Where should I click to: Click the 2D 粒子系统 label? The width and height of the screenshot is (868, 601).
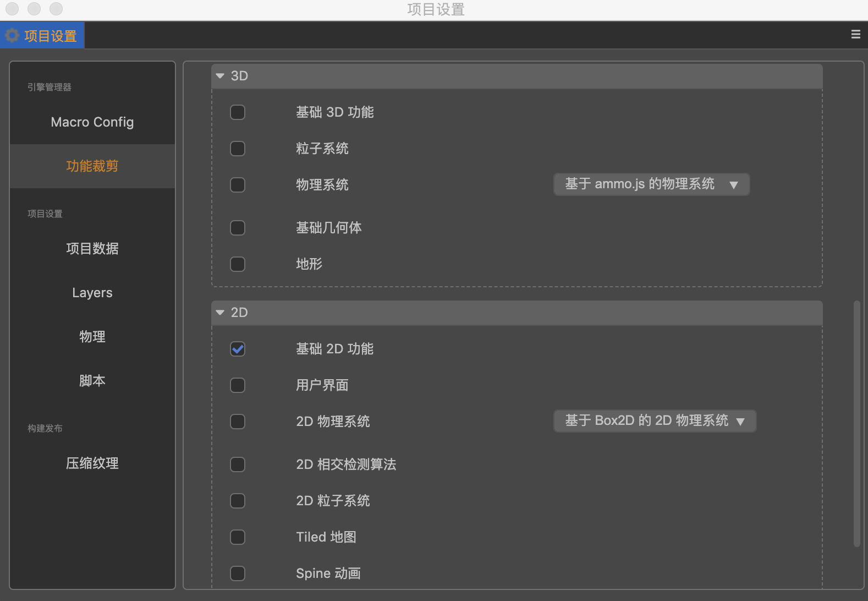tap(333, 501)
